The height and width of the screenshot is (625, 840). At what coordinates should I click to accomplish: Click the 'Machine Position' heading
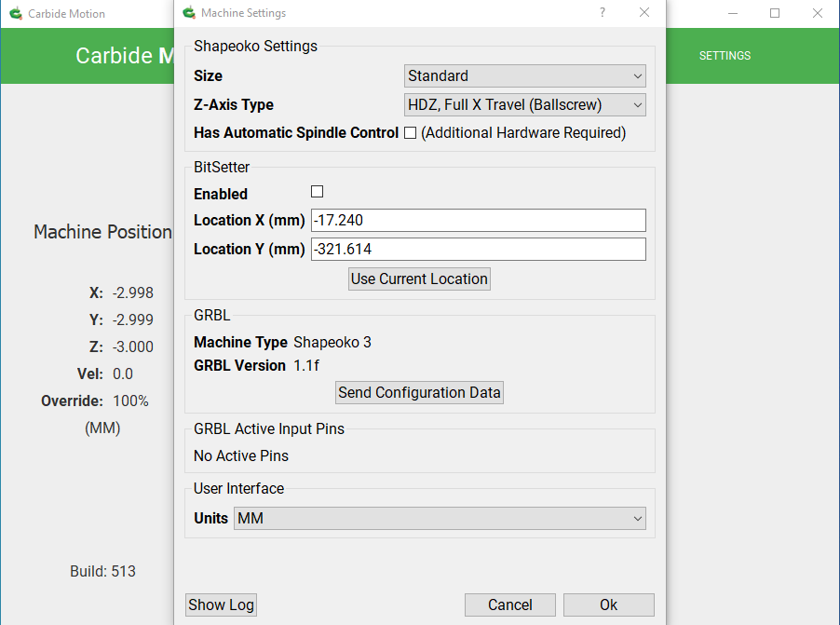pyautogui.click(x=102, y=232)
